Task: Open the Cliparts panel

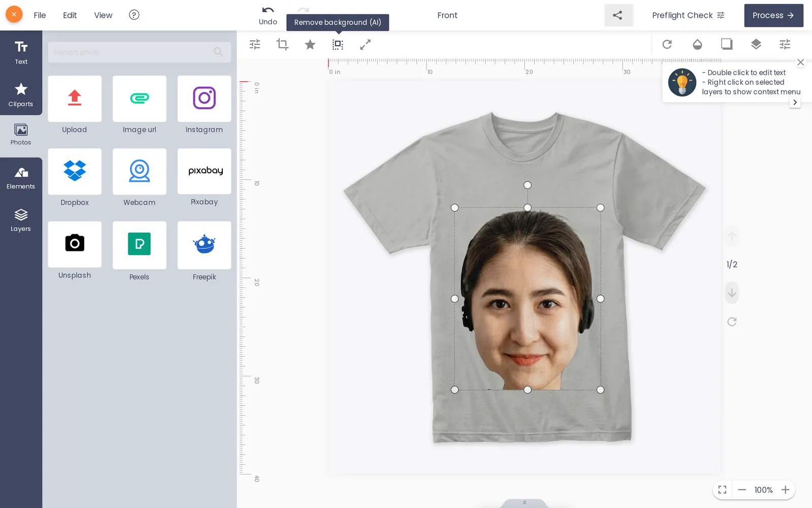Action: (21, 94)
